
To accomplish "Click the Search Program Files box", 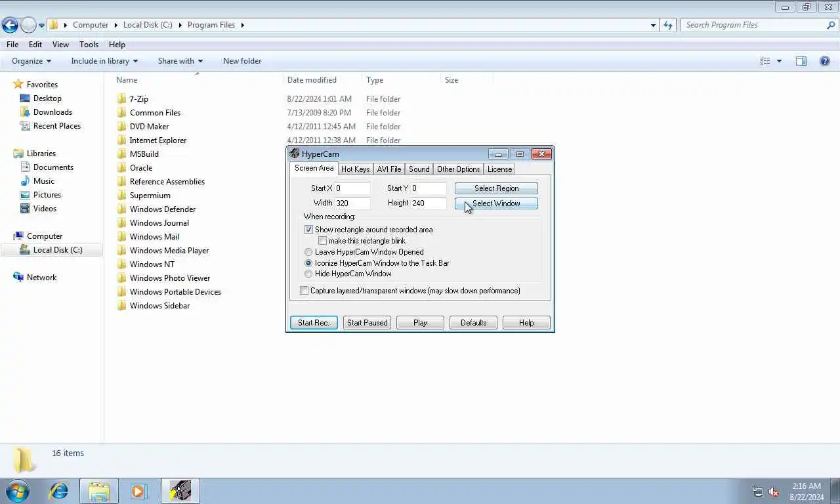I will coord(759,25).
